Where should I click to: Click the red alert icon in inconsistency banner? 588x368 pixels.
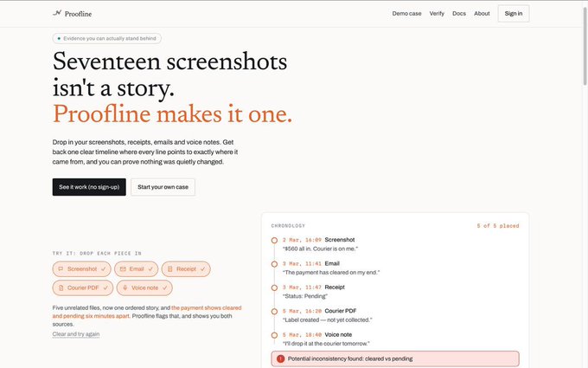click(x=280, y=358)
